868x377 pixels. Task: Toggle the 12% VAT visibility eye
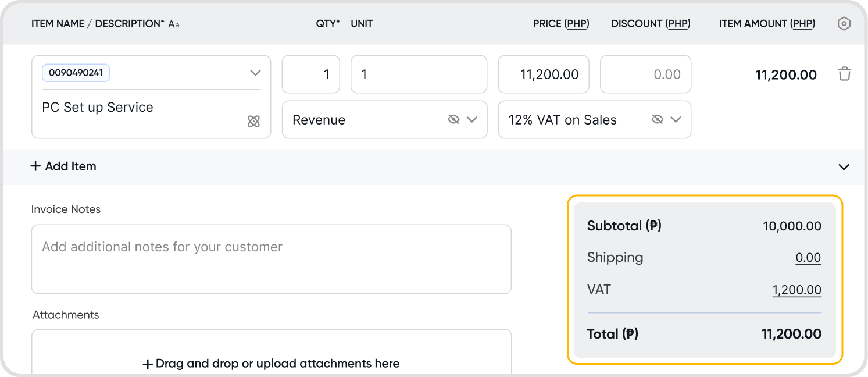click(x=657, y=119)
